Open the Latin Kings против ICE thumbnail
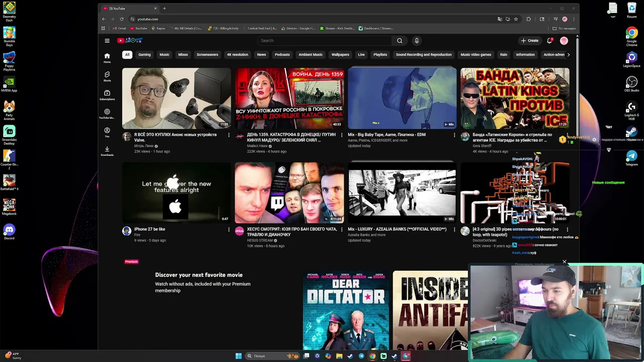This screenshot has width=644, height=362. (515, 98)
